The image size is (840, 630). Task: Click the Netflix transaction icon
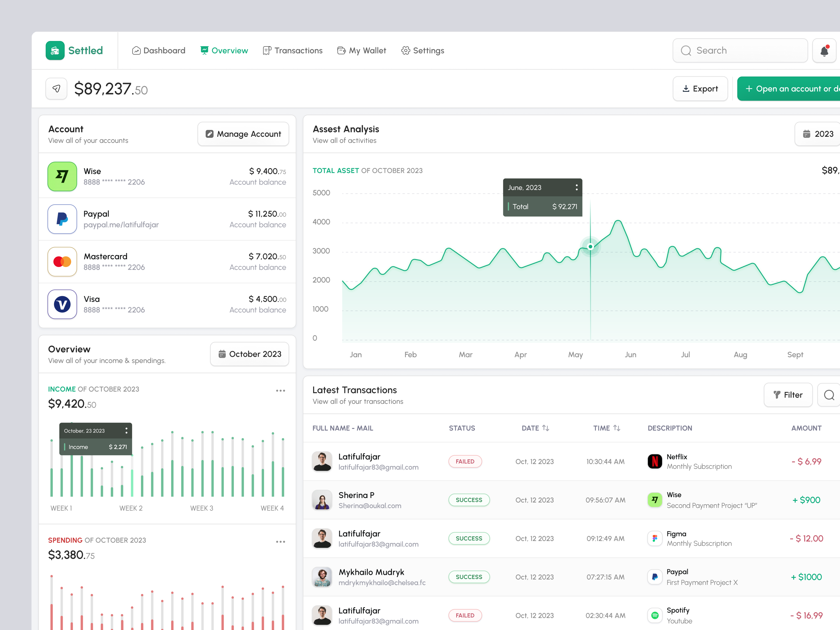[655, 461]
